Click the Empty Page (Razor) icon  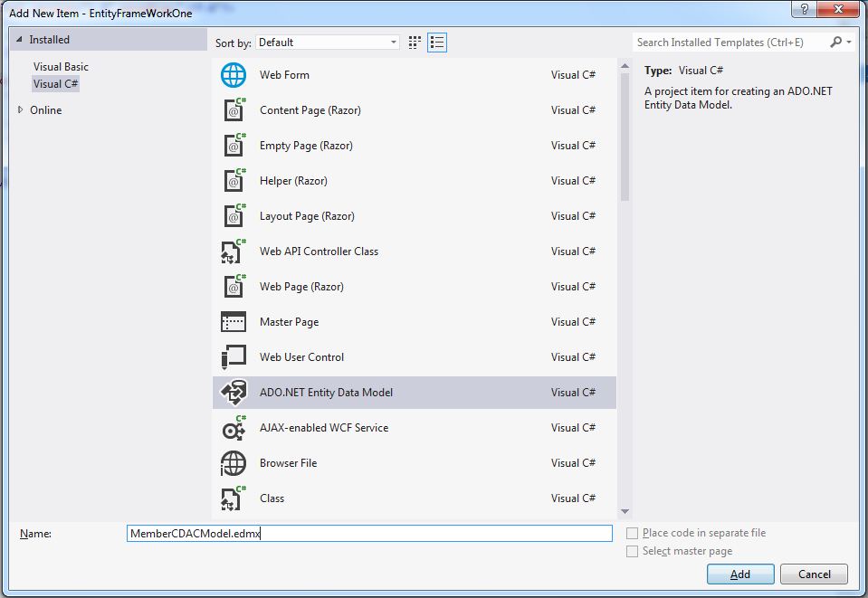click(234, 146)
